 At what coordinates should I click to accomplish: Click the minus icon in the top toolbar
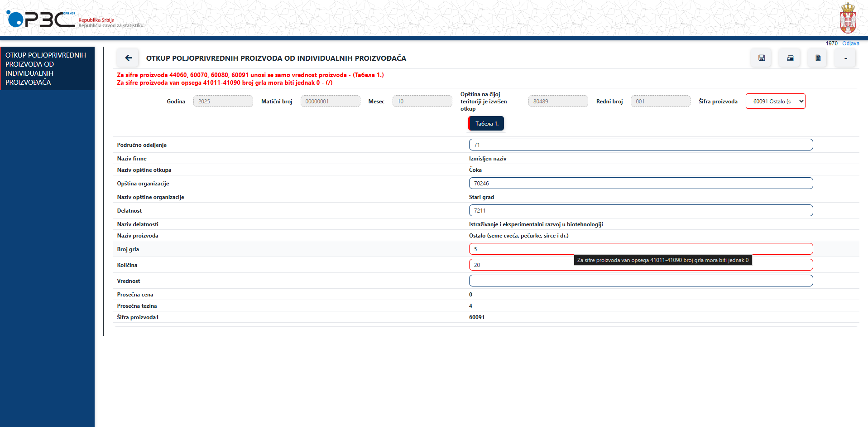pyautogui.click(x=844, y=58)
